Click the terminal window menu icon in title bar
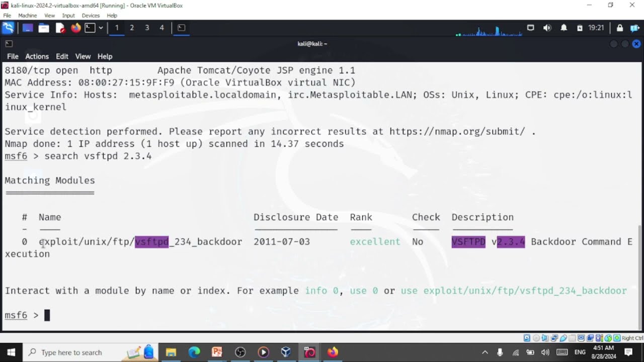This screenshot has width=644, height=362. click(x=9, y=44)
